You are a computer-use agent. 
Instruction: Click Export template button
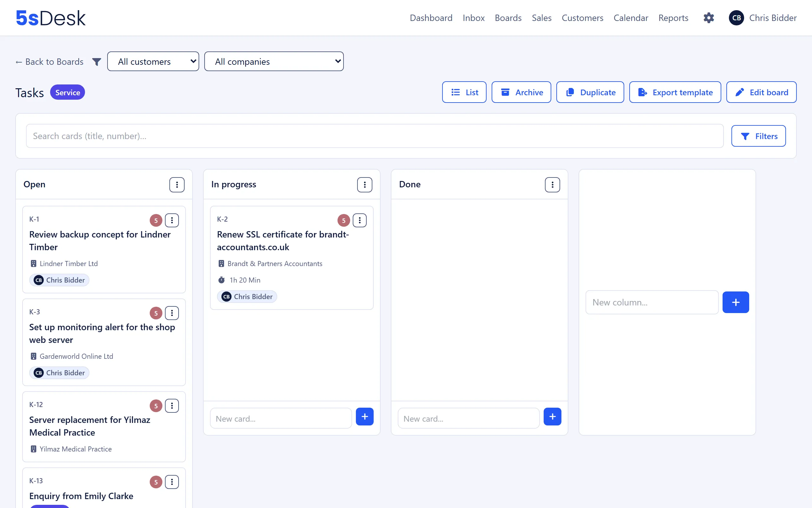coord(675,92)
